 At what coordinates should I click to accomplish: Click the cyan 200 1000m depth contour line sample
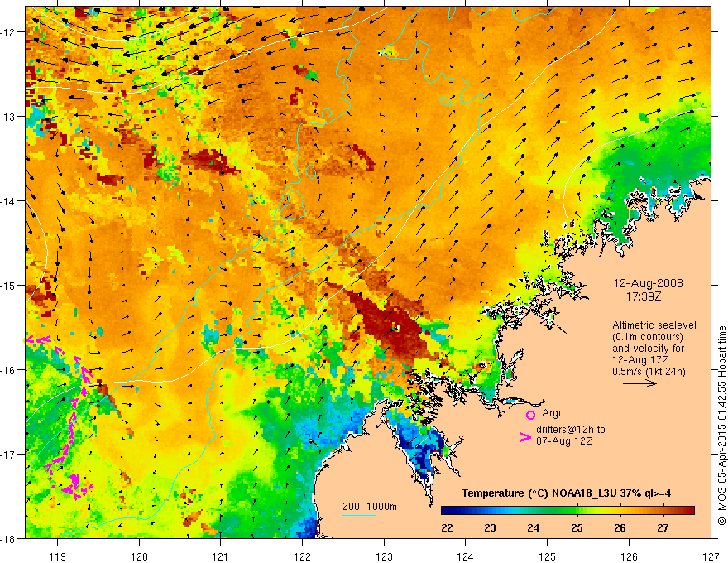tap(359, 515)
